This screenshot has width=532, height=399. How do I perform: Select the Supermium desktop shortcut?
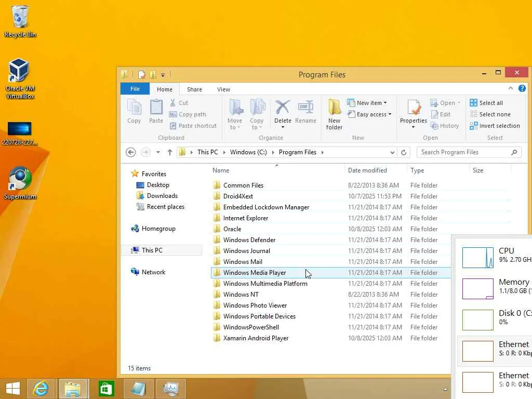click(x=20, y=183)
